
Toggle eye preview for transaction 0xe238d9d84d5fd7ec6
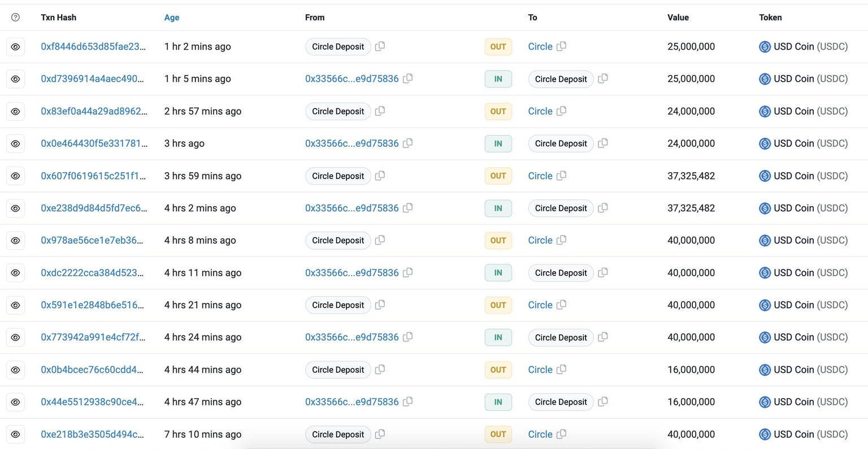(x=15, y=208)
